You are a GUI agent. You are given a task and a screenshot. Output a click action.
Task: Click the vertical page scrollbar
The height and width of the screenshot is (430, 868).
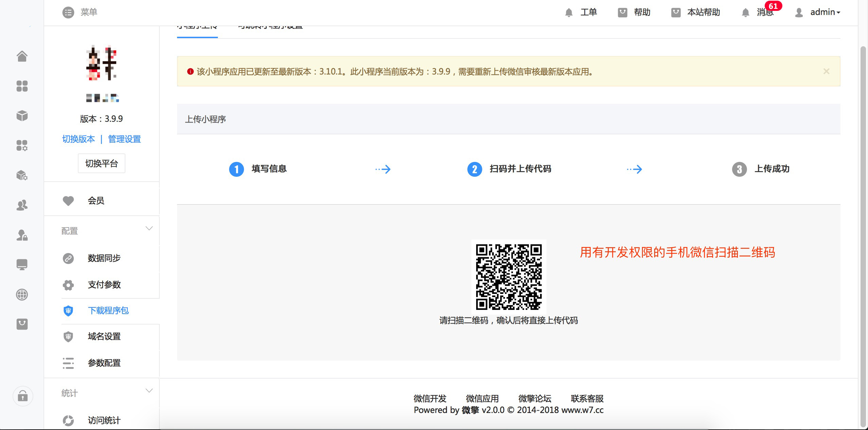tap(863, 236)
